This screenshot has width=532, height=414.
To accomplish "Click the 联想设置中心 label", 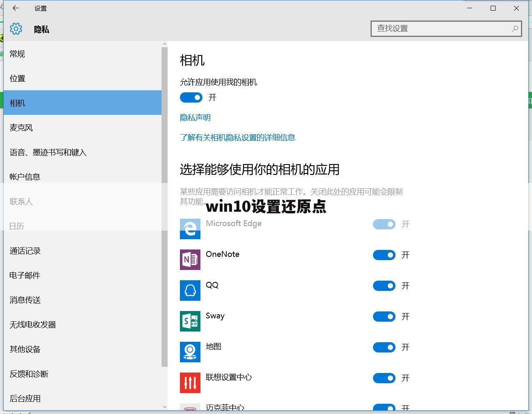I will coord(229,377).
